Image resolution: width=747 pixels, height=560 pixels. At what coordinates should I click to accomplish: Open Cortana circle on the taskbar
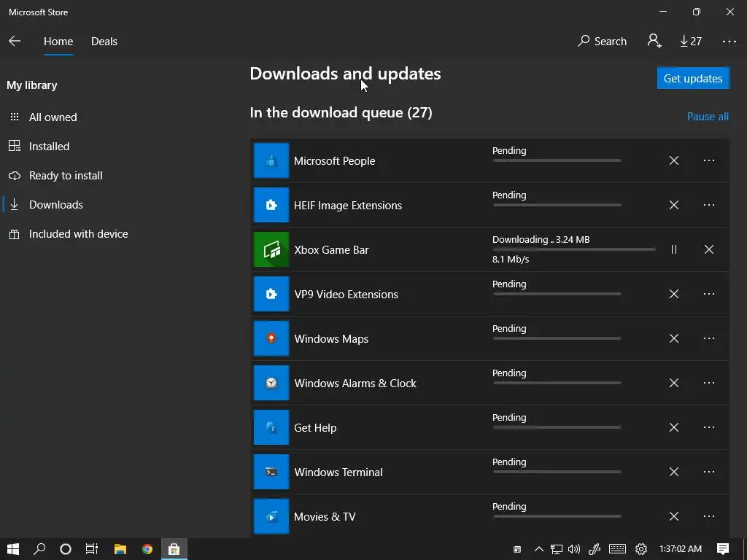pos(66,549)
